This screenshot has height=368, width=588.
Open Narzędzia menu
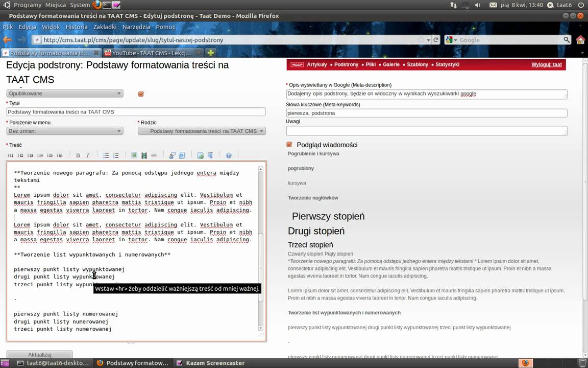(x=136, y=27)
